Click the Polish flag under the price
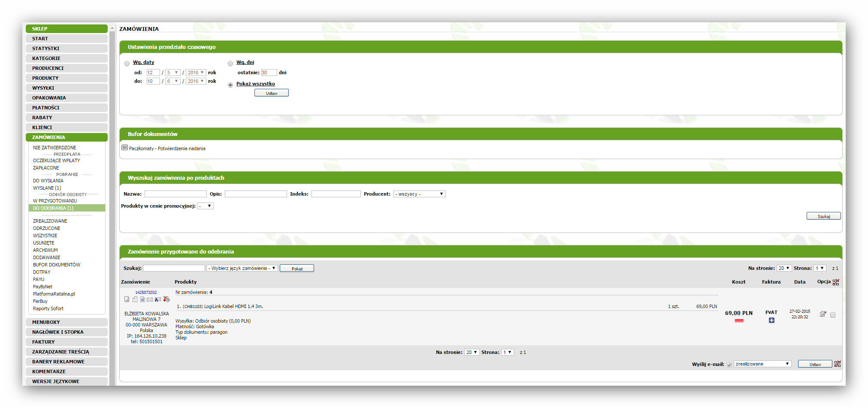Image resolution: width=868 pixels, height=408 pixels. [x=739, y=321]
